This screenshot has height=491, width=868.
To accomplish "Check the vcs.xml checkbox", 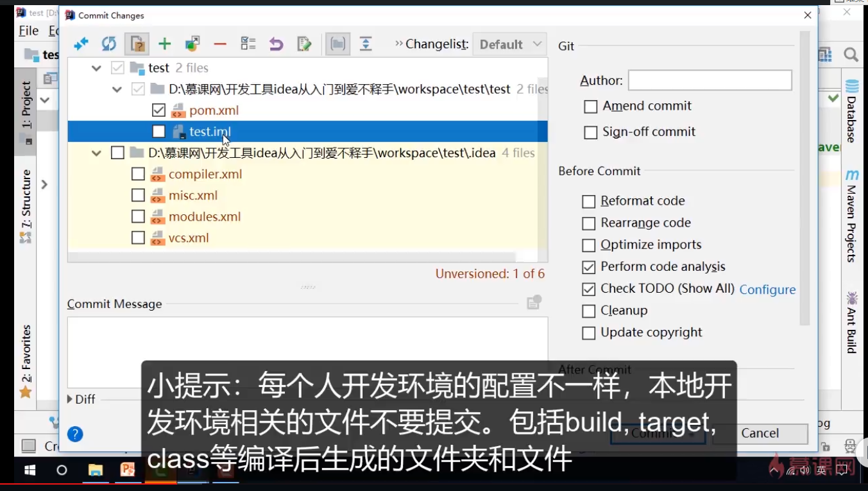I will (x=138, y=238).
